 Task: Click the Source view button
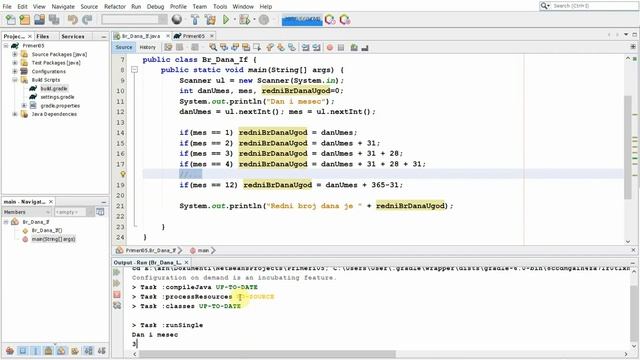[124, 47]
